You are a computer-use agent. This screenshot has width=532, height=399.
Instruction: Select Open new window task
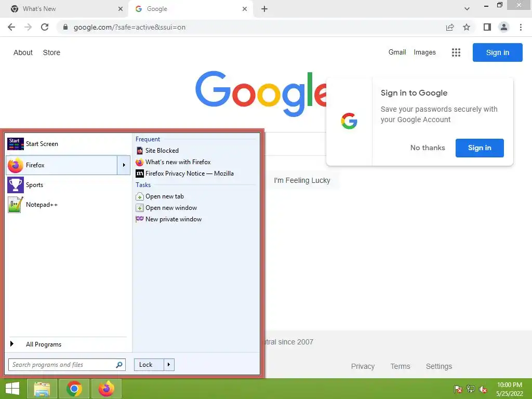point(195,208)
